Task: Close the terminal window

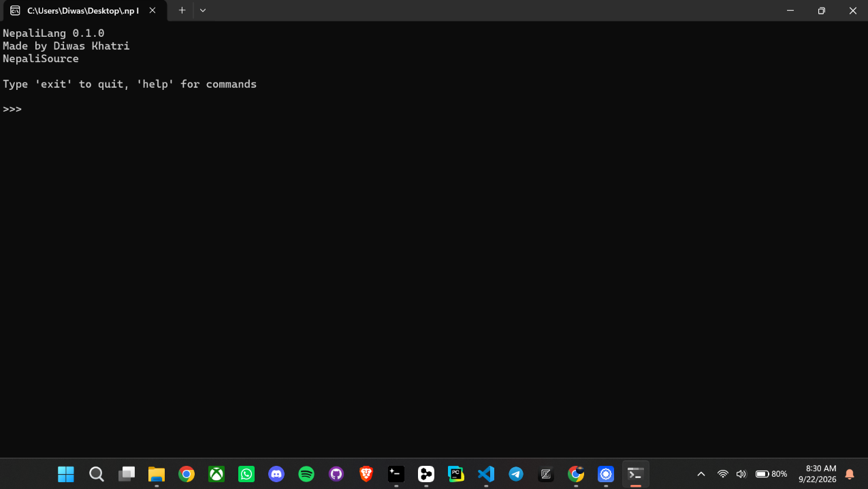Action: pos(852,10)
